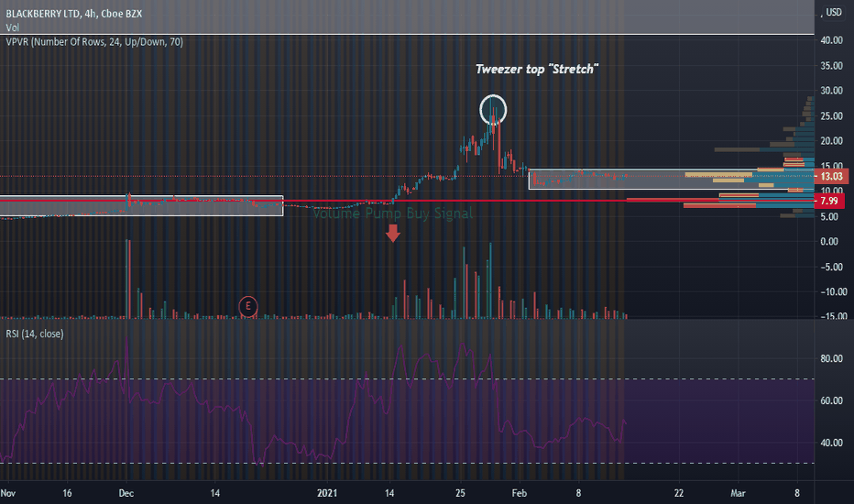The height and width of the screenshot is (504, 854).
Task: Click the earnings E marker icon
Action: click(x=247, y=306)
